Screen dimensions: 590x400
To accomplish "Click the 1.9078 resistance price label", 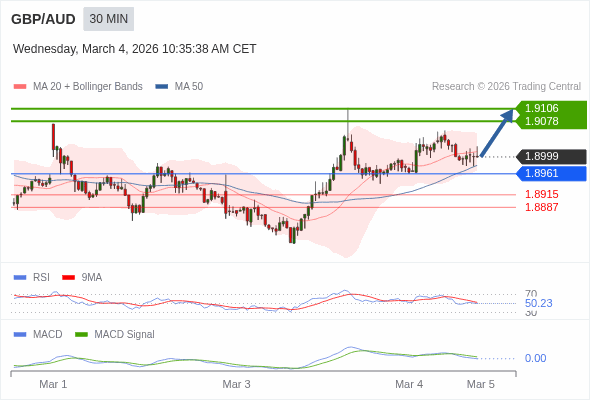I will (541, 121).
